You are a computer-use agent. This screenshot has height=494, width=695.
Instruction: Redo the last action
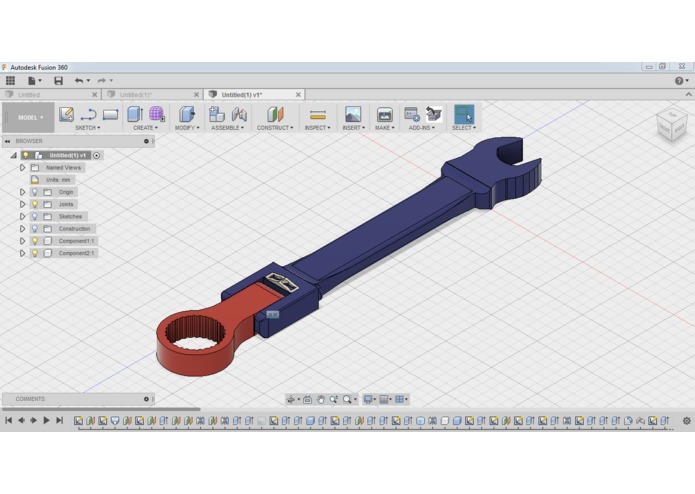coord(102,81)
